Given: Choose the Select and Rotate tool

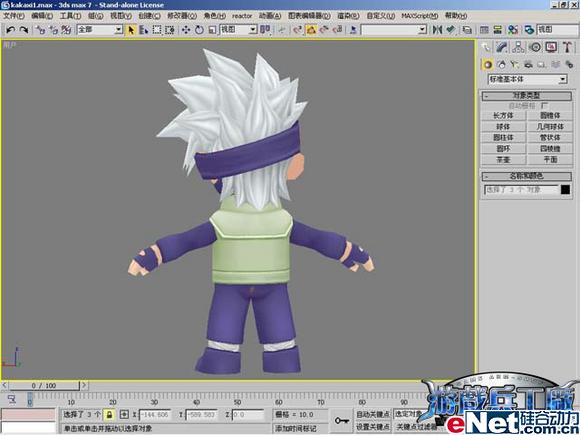Looking at the screenshot, I should pyautogui.click(x=199, y=30).
